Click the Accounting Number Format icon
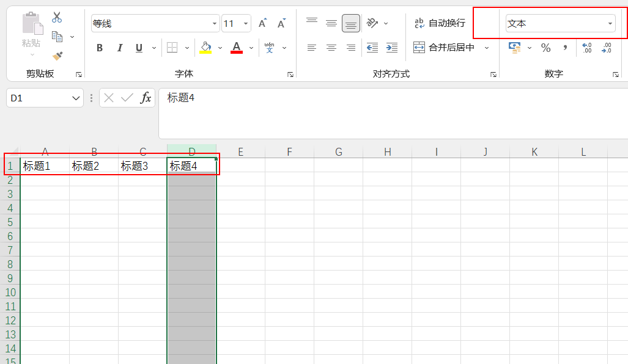 (515, 48)
